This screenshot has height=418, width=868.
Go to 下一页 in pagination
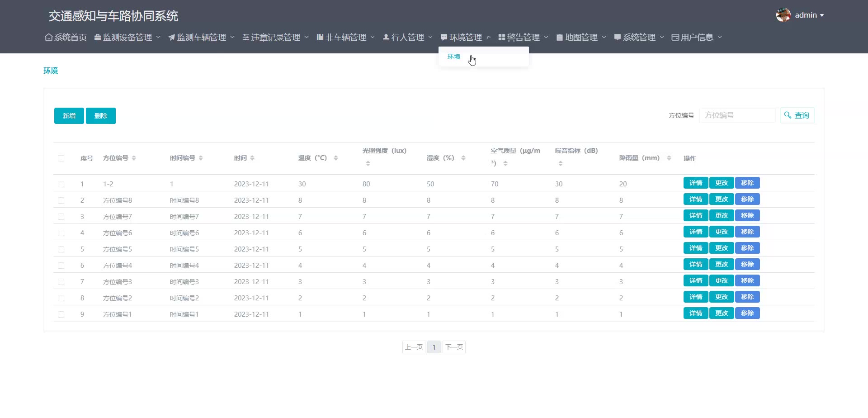tap(454, 347)
